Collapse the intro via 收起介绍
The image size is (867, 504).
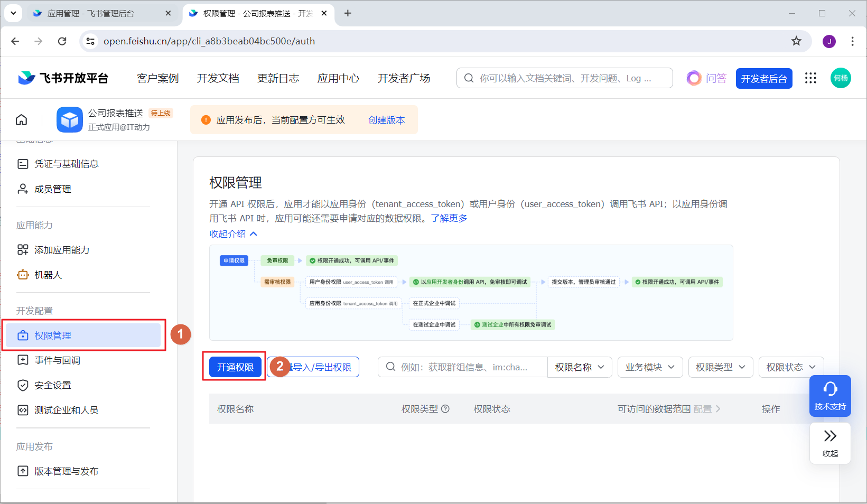click(x=233, y=234)
